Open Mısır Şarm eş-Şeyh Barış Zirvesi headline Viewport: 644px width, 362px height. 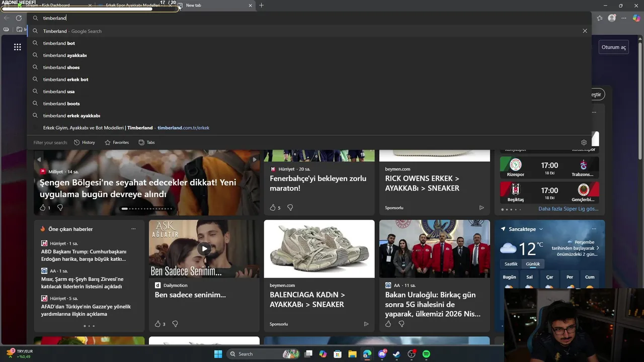coord(83,283)
